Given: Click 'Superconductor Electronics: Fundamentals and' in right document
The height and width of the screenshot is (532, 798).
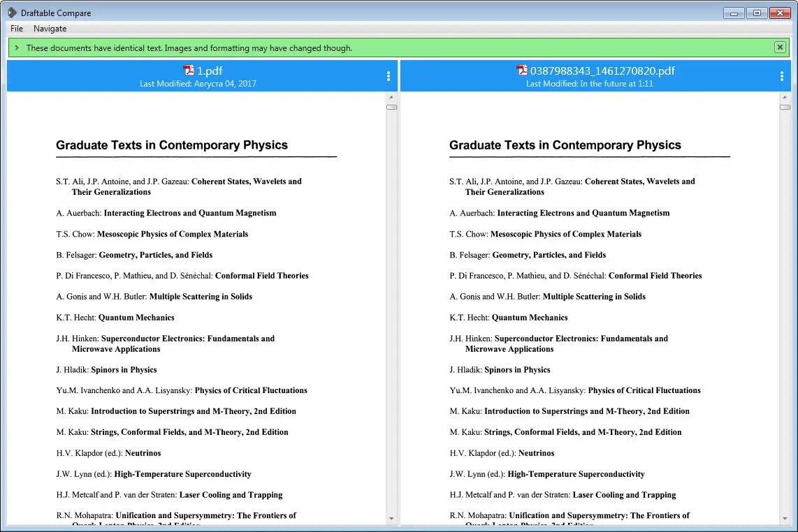Looking at the screenshot, I should [581, 338].
